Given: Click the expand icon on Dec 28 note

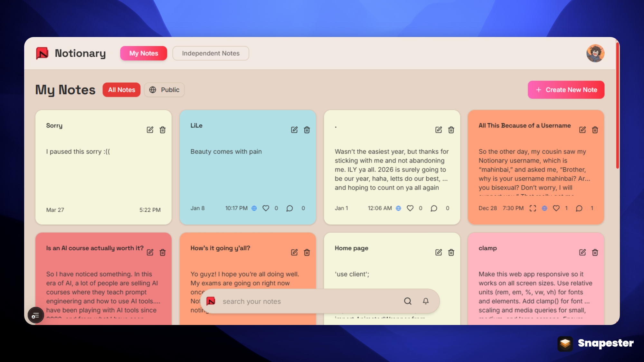Looking at the screenshot, I should click(x=533, y=208).
